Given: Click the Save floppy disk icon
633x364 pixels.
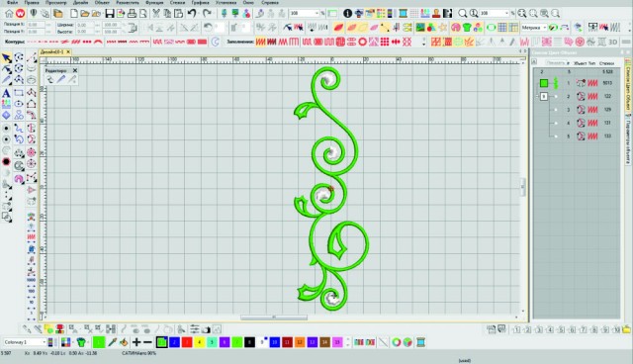Looking at the screenshot, I should tap(110, 13).
